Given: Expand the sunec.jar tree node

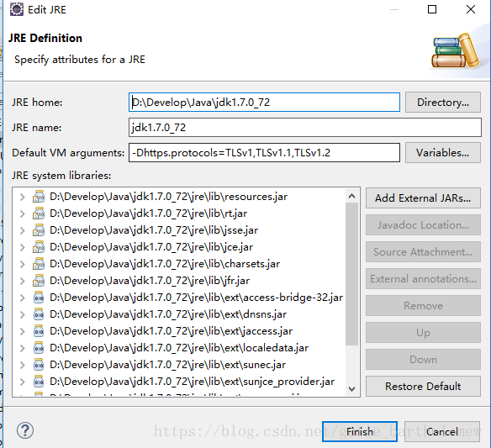Looking at the screenshot, I should pyautogui.click(x=22, y=365).
